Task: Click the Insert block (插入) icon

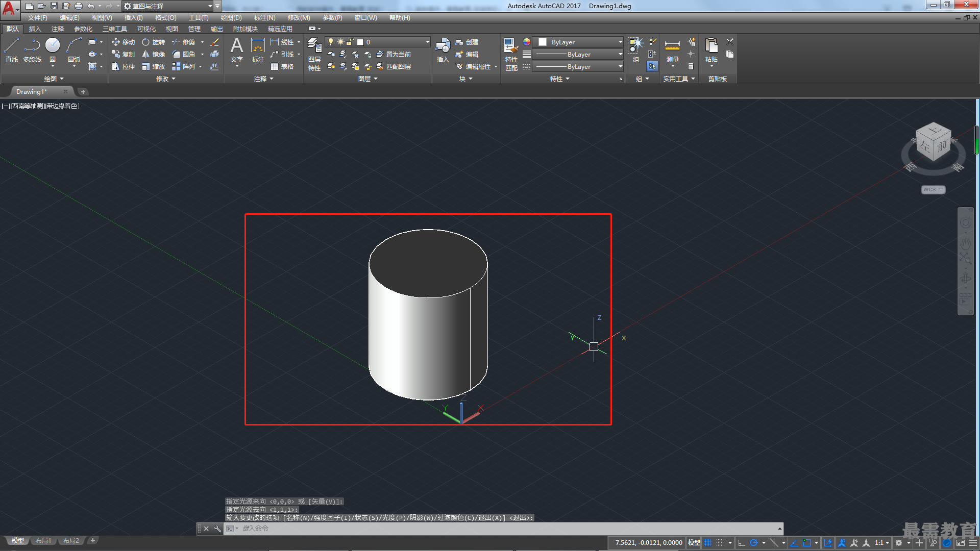Action: point(443,50)
